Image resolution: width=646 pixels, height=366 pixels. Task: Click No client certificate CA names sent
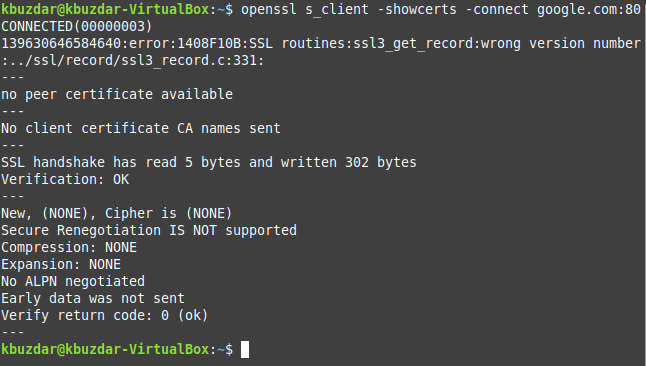(x=141, y=128)
